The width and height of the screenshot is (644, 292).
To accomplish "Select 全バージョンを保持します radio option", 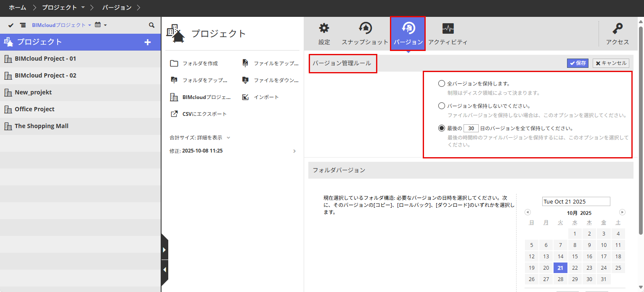I will tap(442, 84).
